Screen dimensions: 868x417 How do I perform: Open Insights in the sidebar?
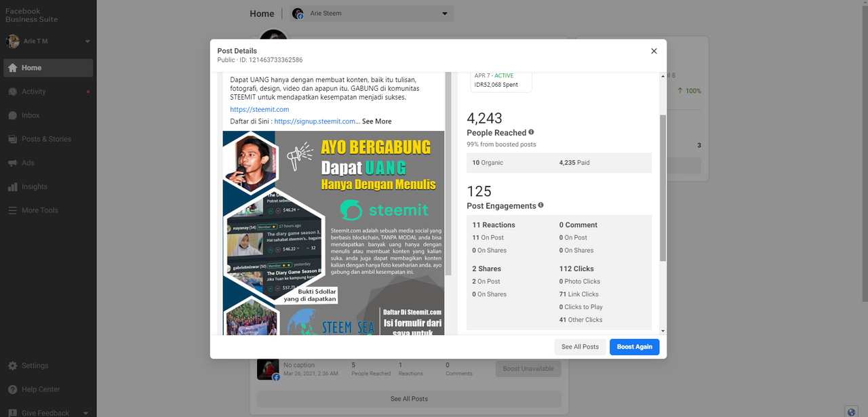[x=48, y=186]
